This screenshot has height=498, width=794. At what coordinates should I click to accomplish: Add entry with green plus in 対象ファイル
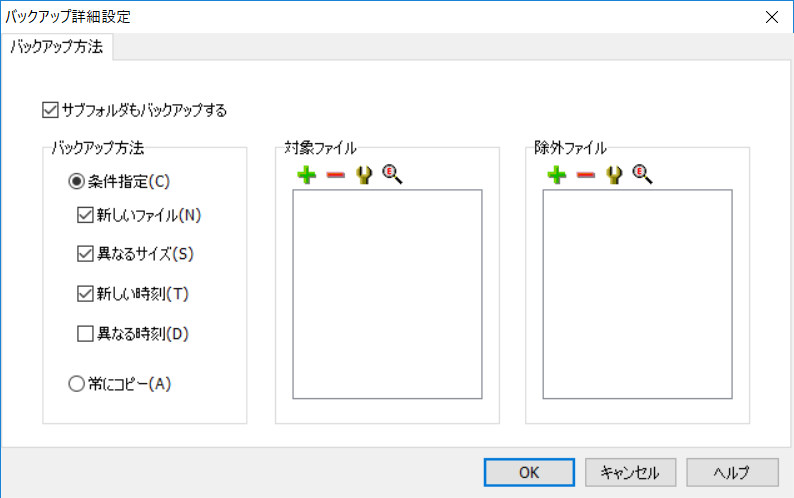tap(306, 175)
